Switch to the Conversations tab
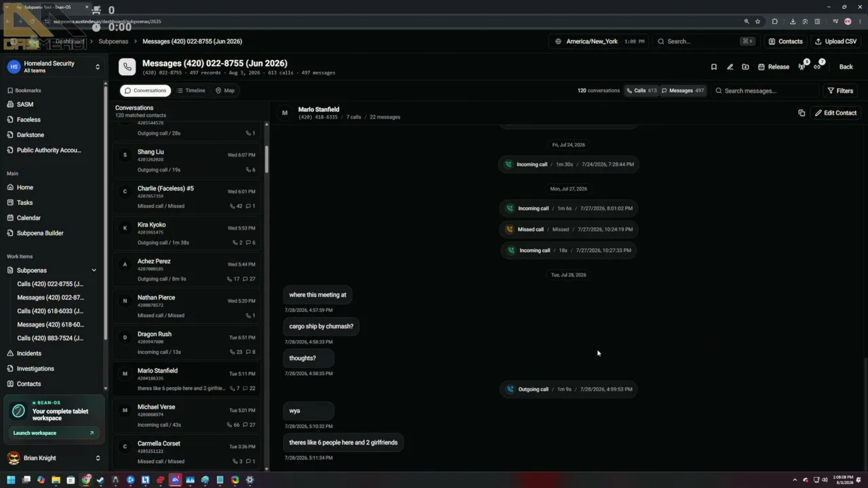 [145, 90]
